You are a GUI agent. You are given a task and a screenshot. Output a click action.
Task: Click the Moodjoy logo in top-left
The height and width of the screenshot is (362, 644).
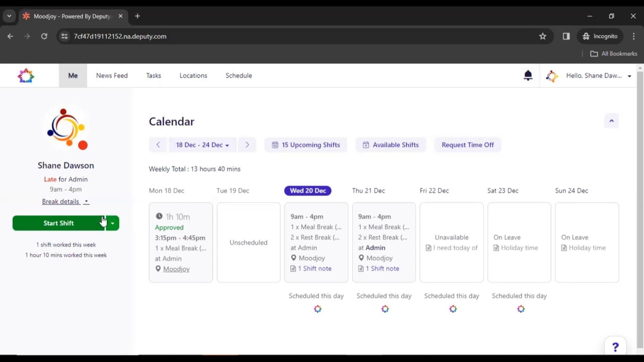[26, 76]
